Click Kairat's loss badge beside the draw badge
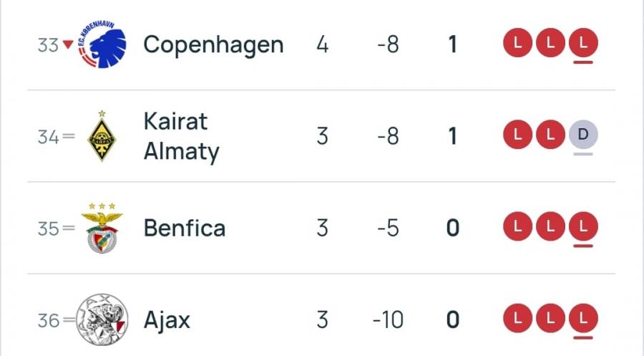 coord(550,135)
